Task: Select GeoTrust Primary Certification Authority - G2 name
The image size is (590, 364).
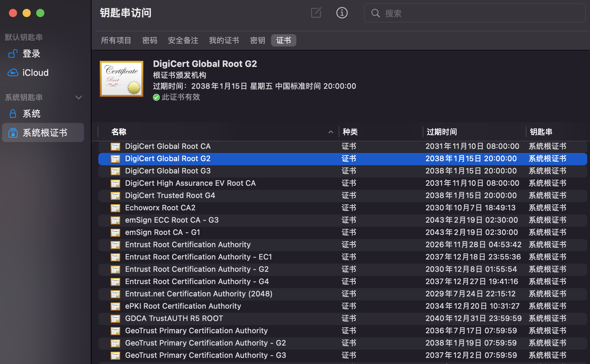Action: click(x=206, y=343)
